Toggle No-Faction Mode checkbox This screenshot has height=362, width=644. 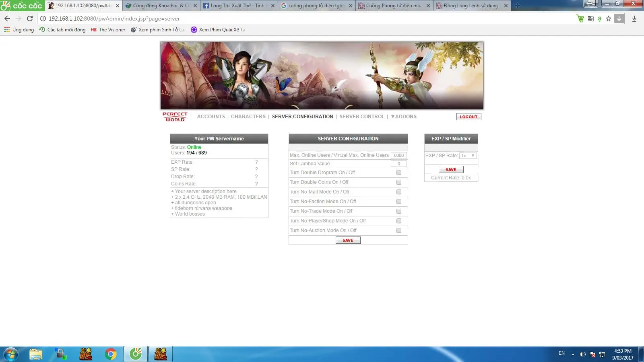(399, 202)
